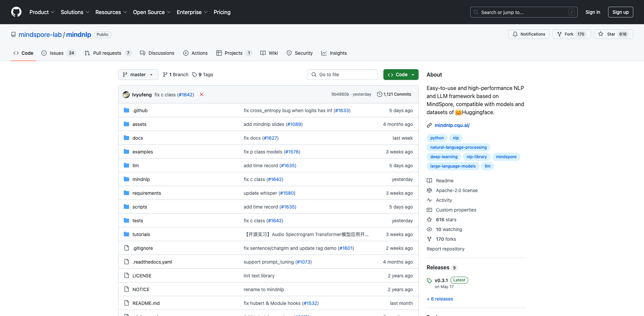This screenshot has height=316, width=644.
Task: Select the python topic tag
Action: tap(436, 138)
